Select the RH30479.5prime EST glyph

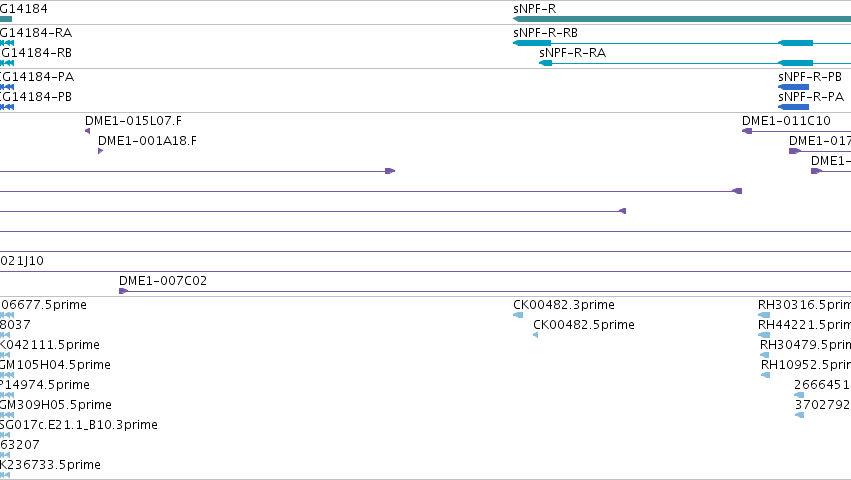coord(765,355)
